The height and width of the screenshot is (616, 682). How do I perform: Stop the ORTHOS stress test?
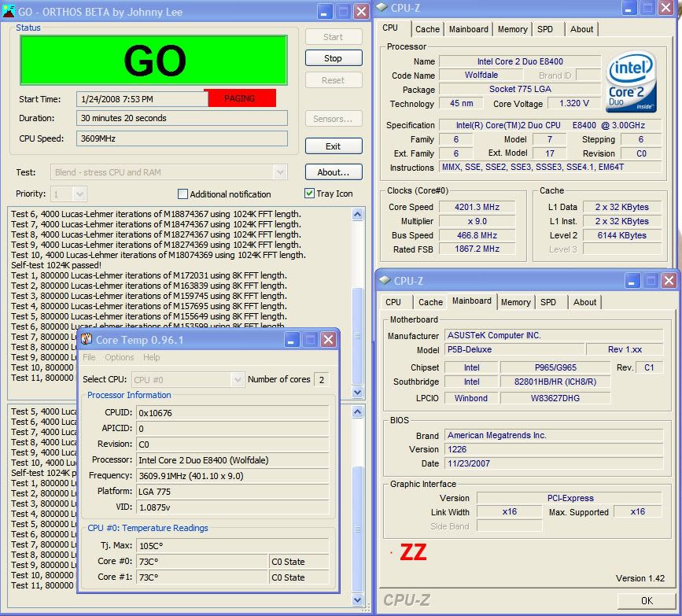coord(334,58)
